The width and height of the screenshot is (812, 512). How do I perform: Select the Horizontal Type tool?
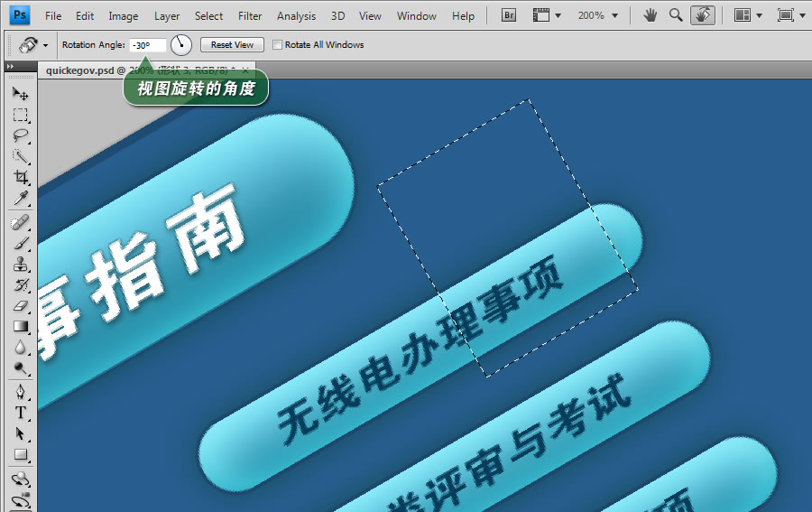pos(21,413)
